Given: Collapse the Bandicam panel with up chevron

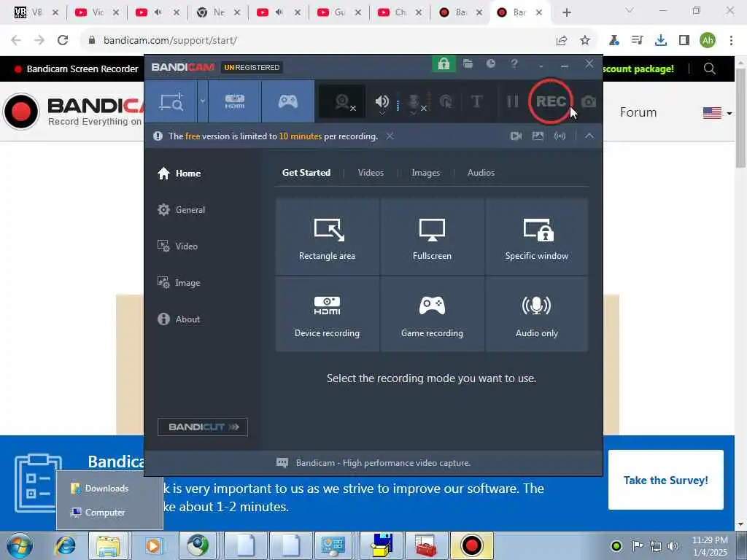Looking at the screenshot, I should click(x=589, y=136).
